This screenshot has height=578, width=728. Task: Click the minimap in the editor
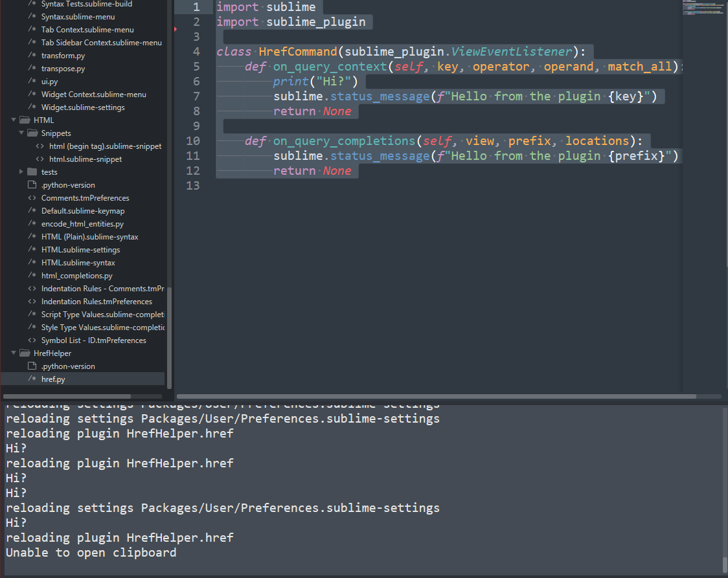[x=703, y=8]
